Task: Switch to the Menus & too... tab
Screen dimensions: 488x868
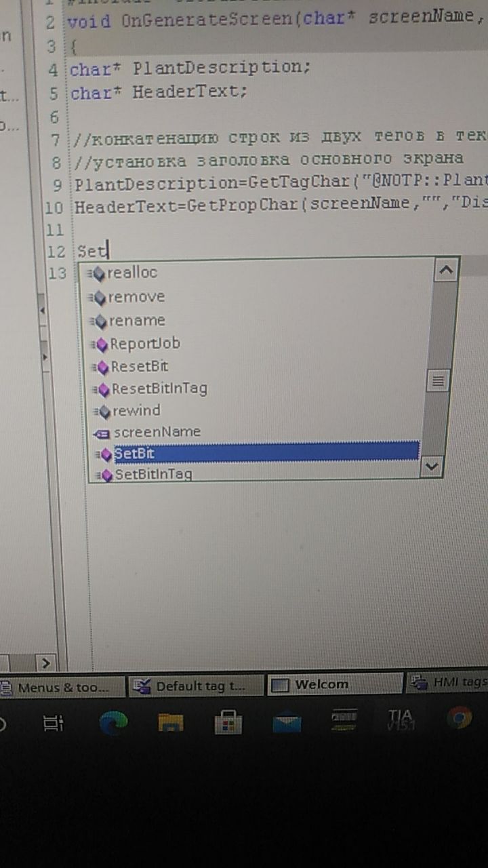Action: click(x=62, y=687)
